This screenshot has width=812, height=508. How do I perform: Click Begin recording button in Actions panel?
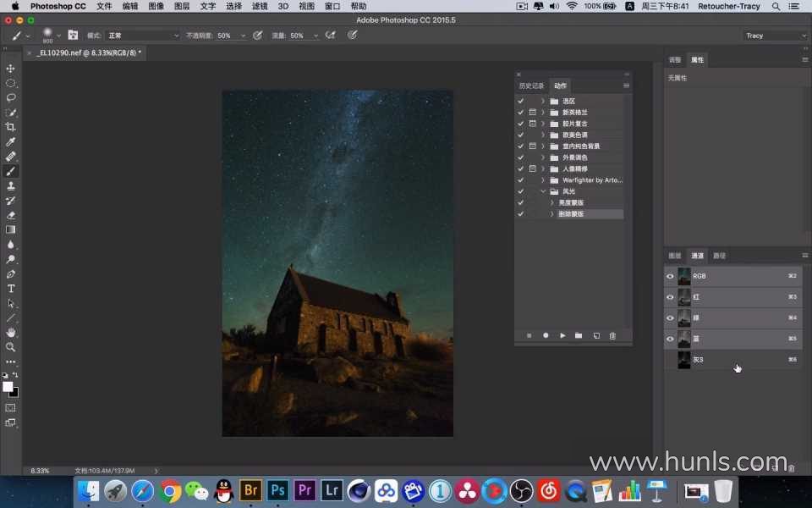click(546, 335)
